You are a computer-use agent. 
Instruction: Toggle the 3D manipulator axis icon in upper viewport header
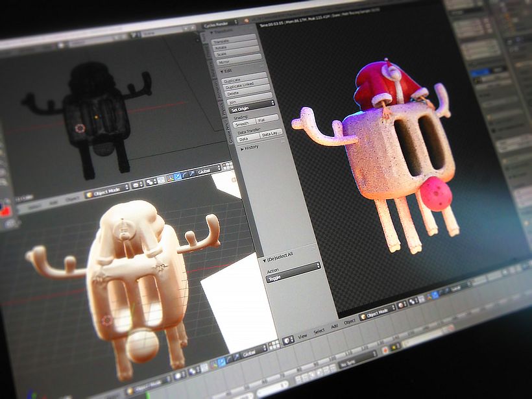coord(171,178)
